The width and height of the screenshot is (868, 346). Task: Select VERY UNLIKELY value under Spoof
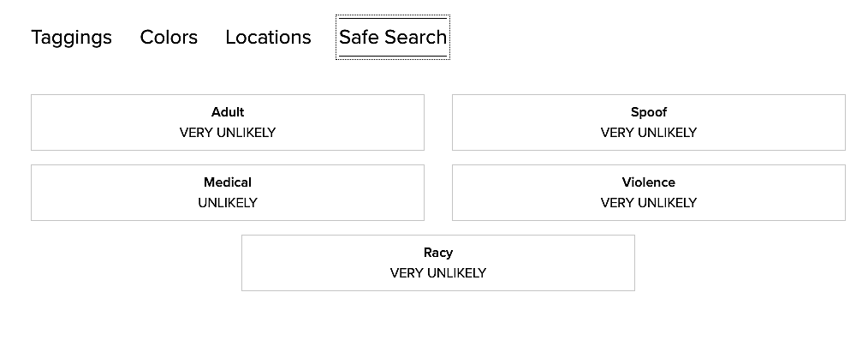[648, 133]
